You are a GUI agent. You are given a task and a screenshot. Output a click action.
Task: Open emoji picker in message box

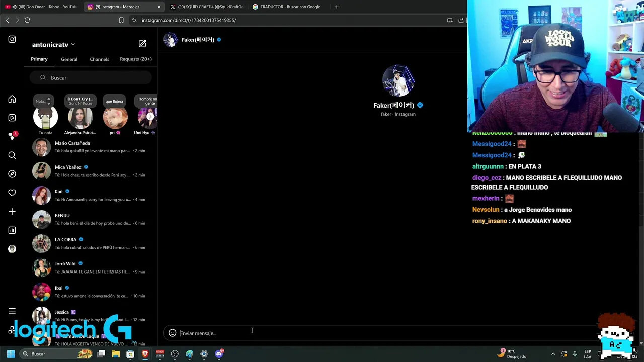coord(172,333)
